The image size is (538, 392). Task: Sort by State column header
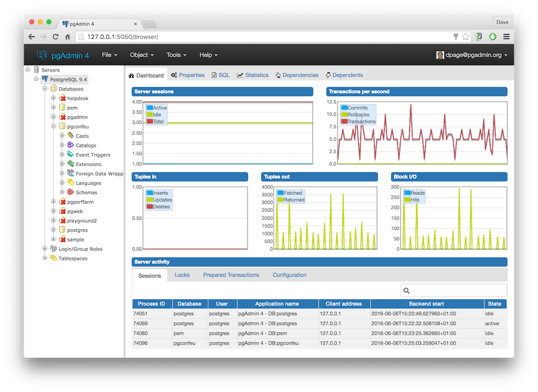click(495, 304)
